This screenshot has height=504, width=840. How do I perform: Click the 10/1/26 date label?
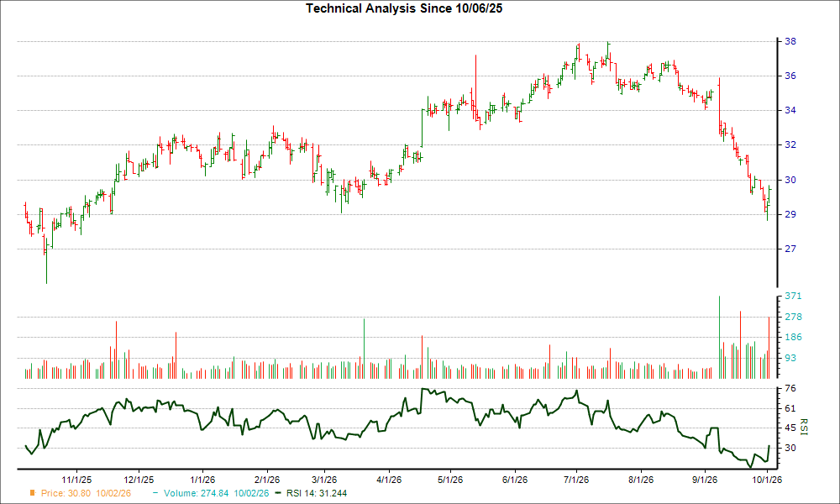767,480
